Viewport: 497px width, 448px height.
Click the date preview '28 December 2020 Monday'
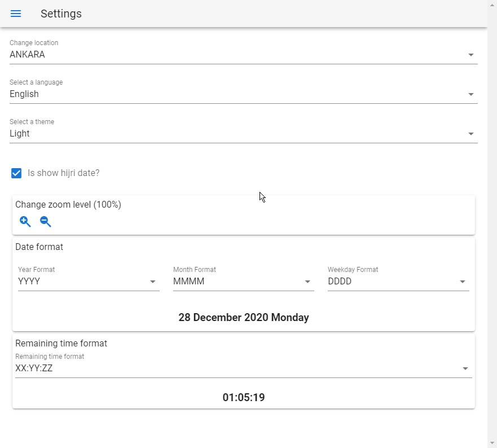[244, 318]
